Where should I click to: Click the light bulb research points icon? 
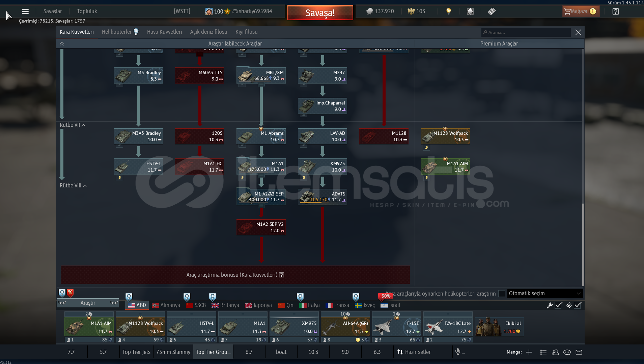tap(448, 11)
